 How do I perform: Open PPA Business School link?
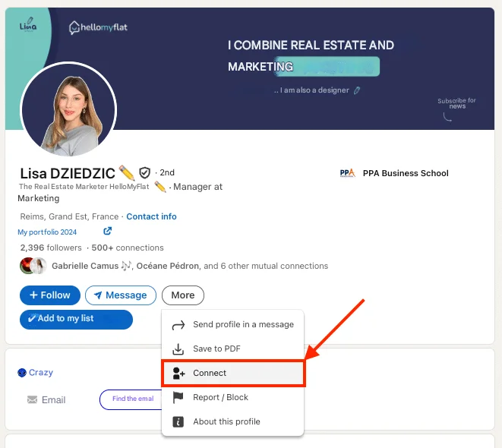pos(406,173)
